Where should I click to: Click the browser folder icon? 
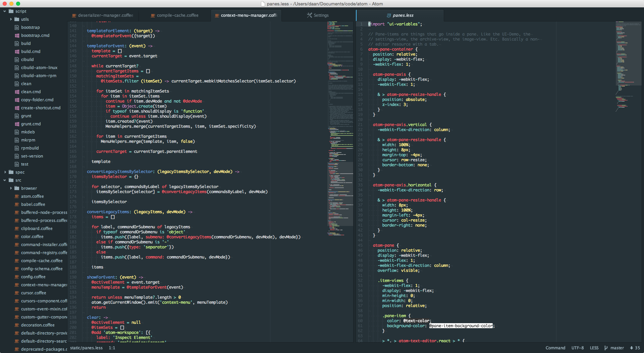click(17, 188)
